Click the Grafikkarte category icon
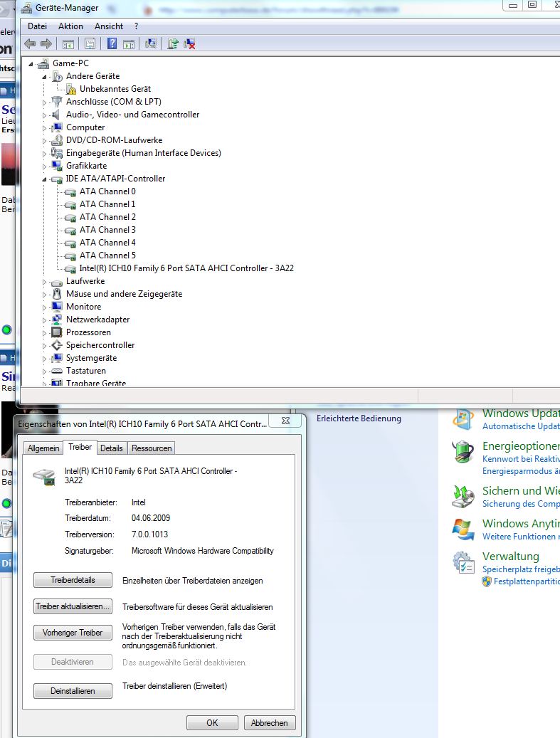Image resolution: width=560 pixels, height=738 pixels. [57, 166]
